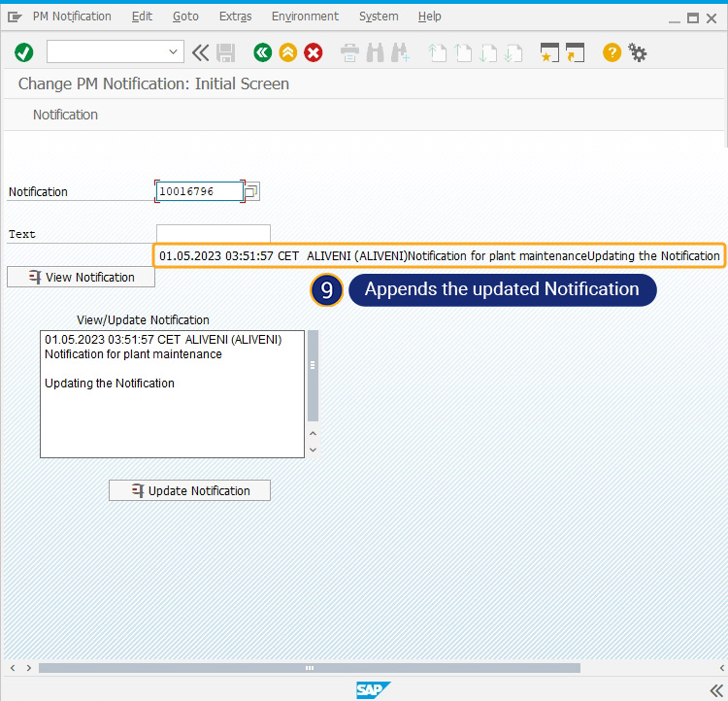Screen dimensions: 728x701
Task: Open the Environment menu
Action: coord(305,17)
